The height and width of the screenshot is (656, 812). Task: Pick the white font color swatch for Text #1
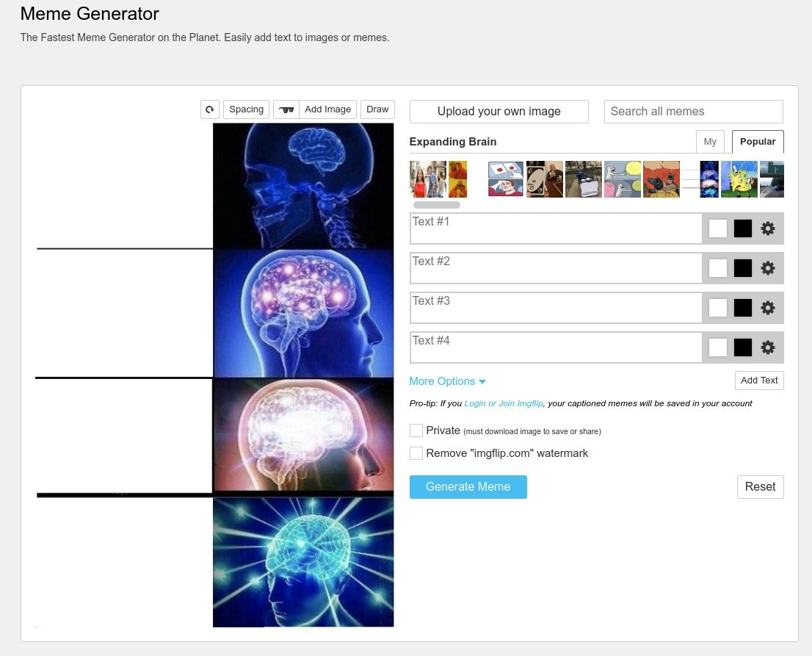tap(718, 228)
